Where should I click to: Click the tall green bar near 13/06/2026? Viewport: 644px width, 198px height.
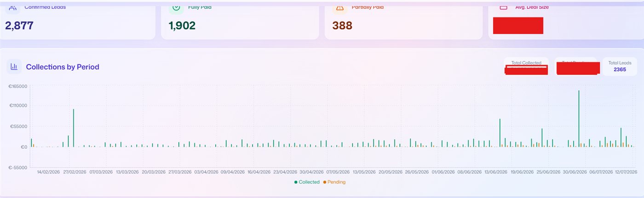click(500, 133)
